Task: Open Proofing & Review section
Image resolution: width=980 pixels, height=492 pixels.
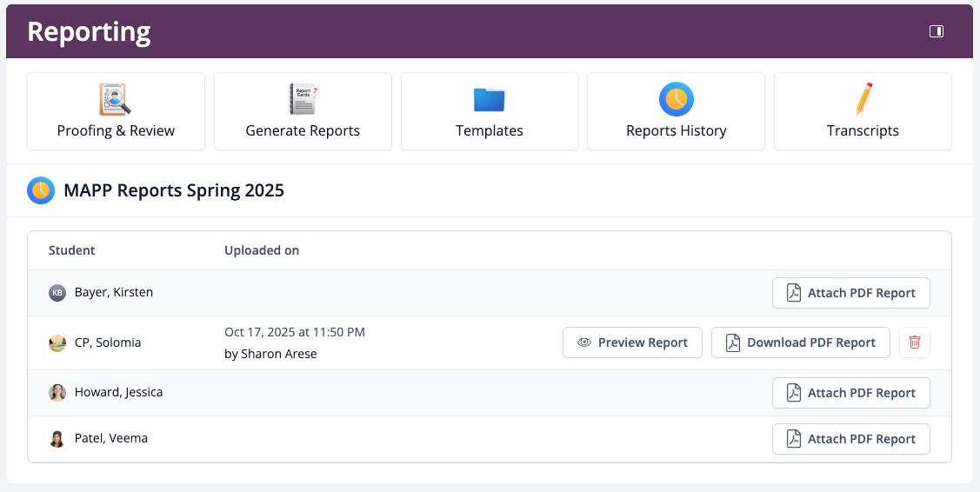Action: pyautogui.click(x=116, y=111)
